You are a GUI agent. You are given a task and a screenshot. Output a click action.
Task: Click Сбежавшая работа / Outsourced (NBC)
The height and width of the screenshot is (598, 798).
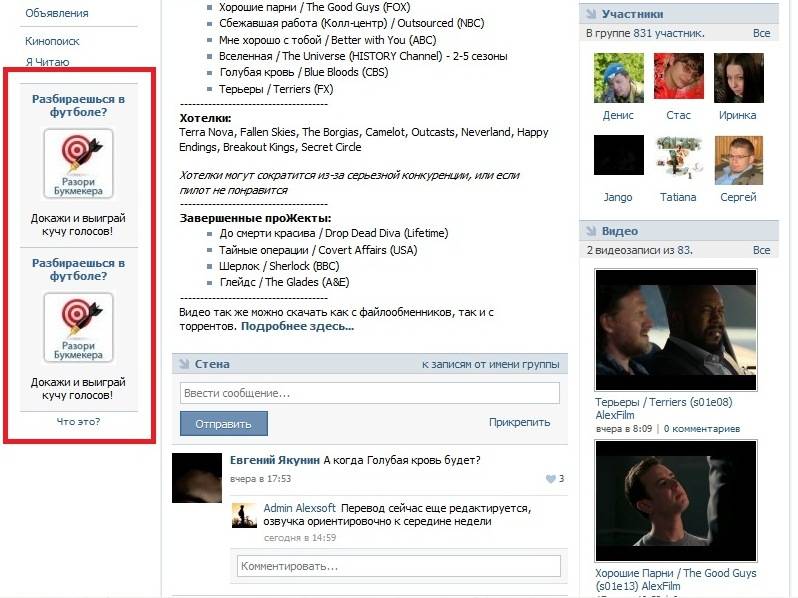pos(352,23)
